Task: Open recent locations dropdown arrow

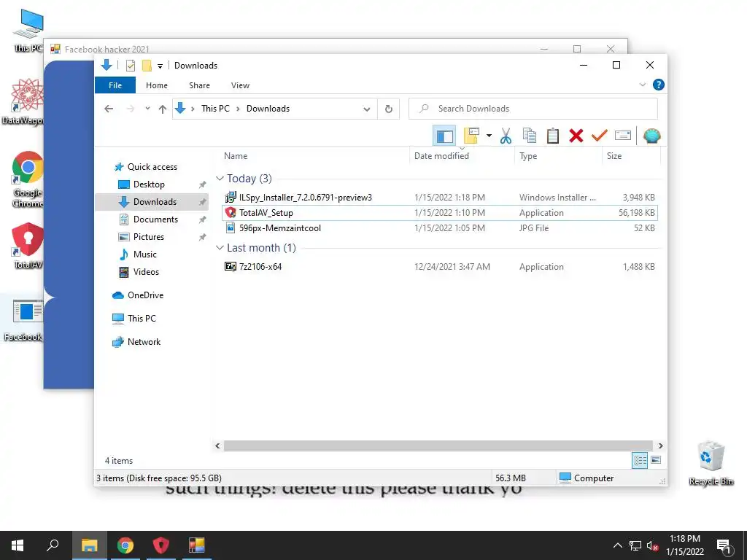Action: pyautogui.click(x=147, y=109)
